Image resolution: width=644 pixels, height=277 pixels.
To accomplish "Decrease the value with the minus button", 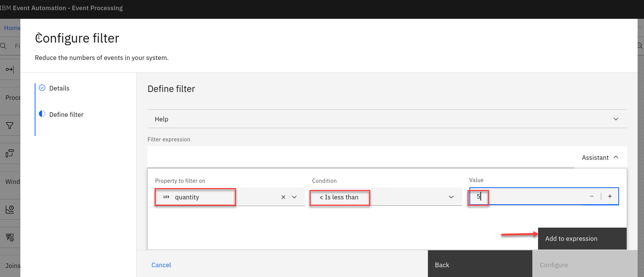I will pos(592,196).
